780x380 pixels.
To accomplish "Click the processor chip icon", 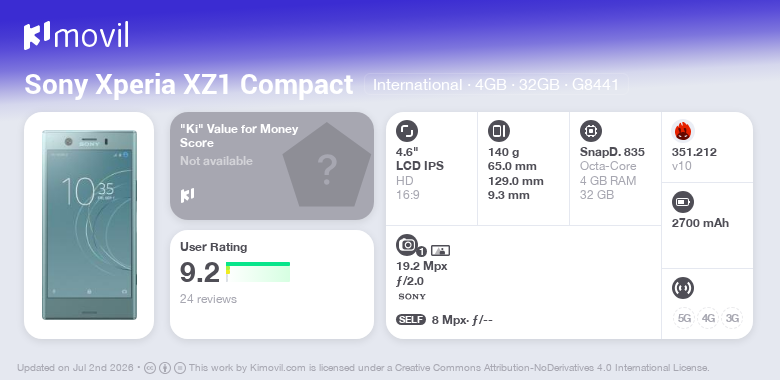I will point(591,131).
